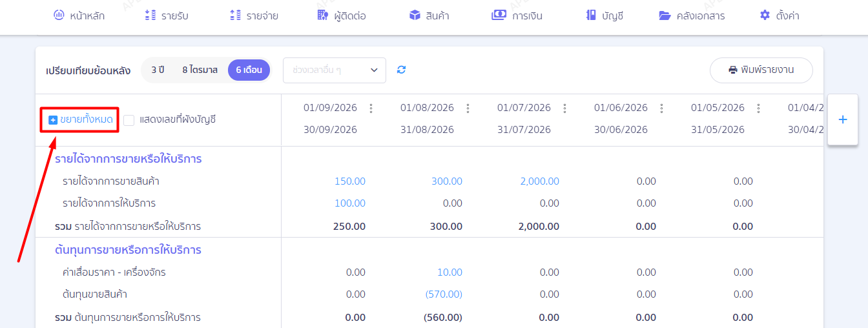Open options menu for 01/06/2026 column

pyautogui.click(x=661, y=108)
